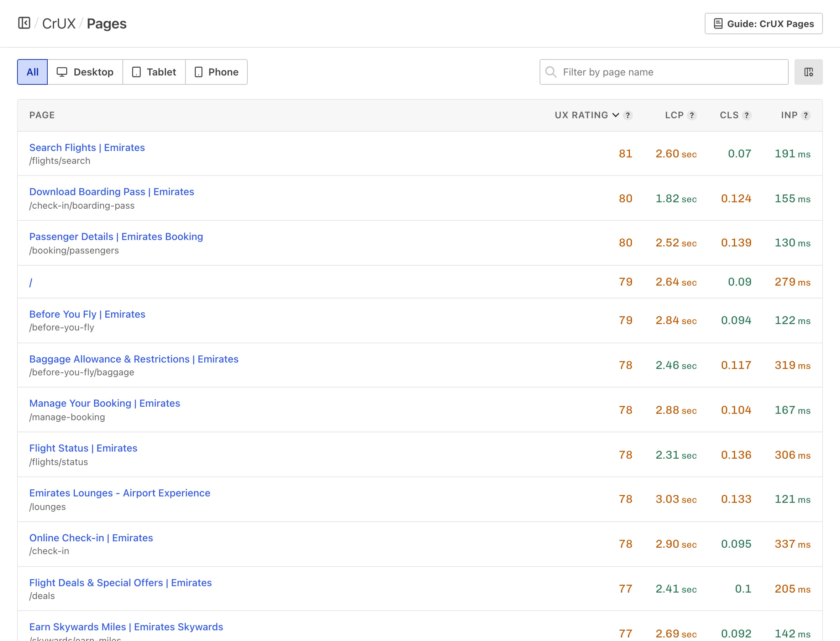Image resolution: width=840 pixels, height=641 pixels.
Task: Show help for UX Rating
Action: pos(628,115)
